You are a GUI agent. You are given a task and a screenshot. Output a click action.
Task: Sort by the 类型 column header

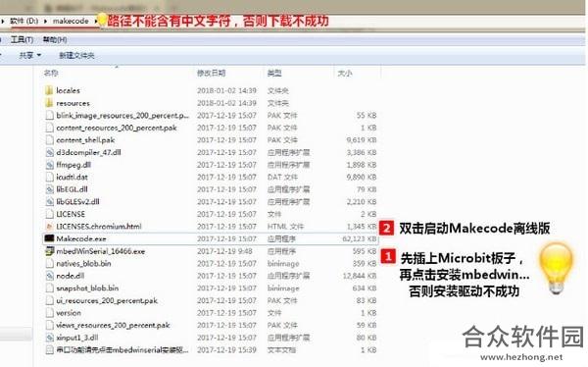(x=274, y=73)
